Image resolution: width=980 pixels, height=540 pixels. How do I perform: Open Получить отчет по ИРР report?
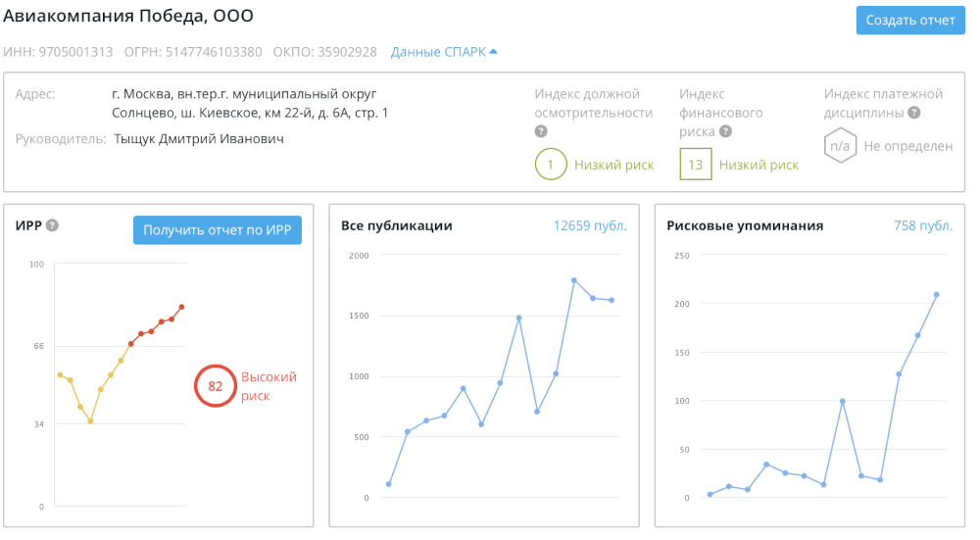(x=217, y=230)
